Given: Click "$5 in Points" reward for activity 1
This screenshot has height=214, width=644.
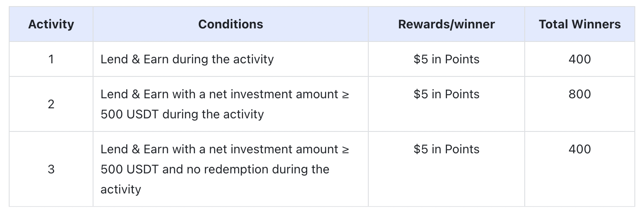Looking at the screenshot, I should pyautogui.click(x=446, y=59).
